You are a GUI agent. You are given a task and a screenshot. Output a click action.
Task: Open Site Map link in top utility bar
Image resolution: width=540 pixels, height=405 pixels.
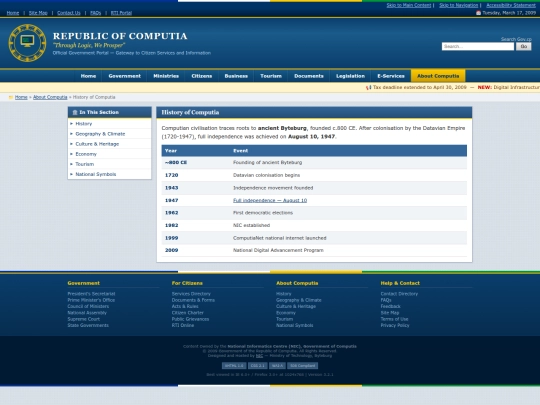38,13
